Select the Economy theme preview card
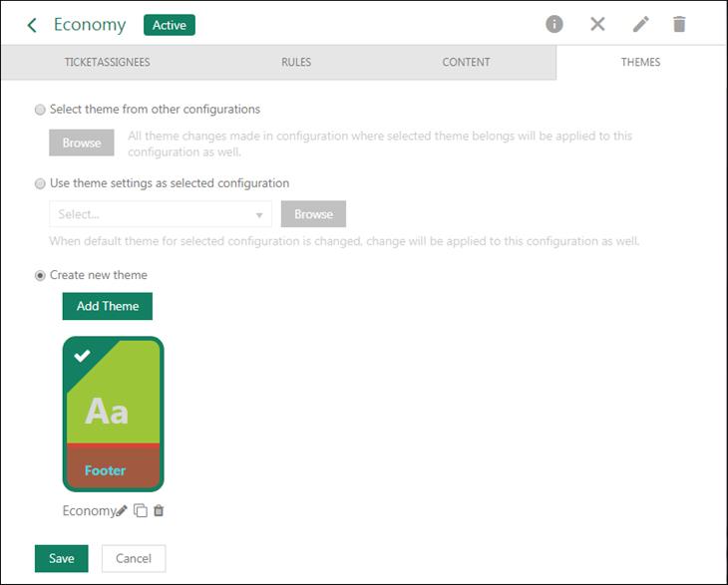This screenshot has height=585, width=728. [113, 414]
